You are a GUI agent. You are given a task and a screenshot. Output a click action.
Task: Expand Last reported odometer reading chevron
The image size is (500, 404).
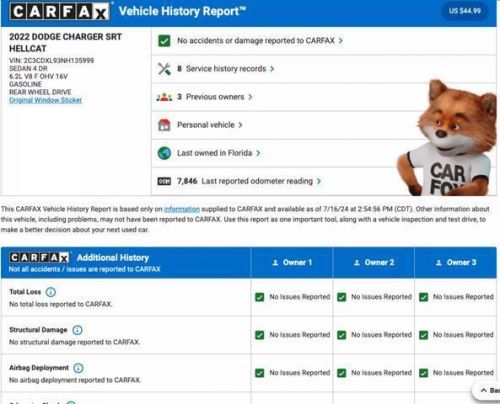[x=319, y=181]
